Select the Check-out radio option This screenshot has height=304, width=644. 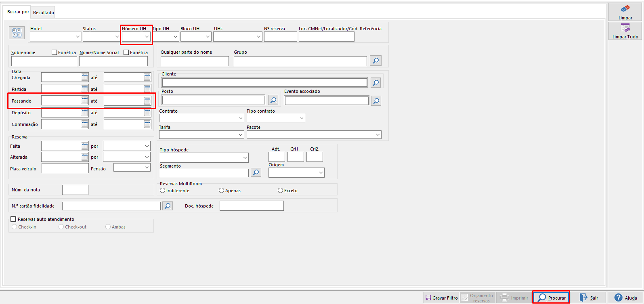tap(61, 227)
